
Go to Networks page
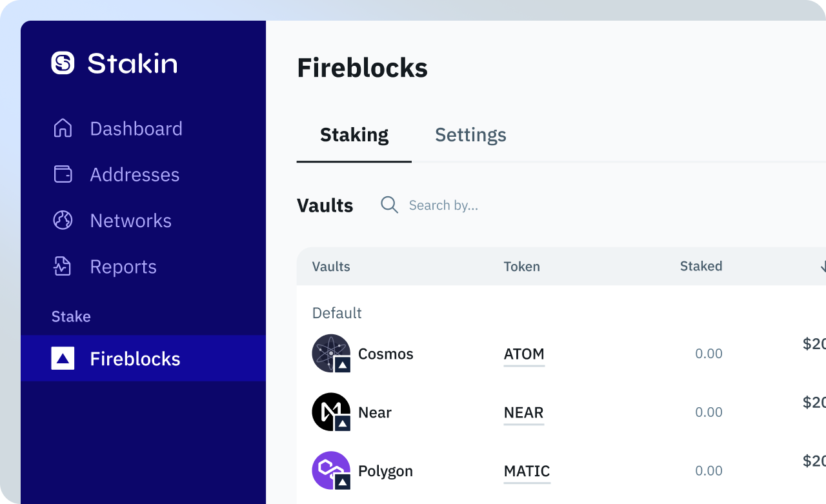[x=131, y=221]
